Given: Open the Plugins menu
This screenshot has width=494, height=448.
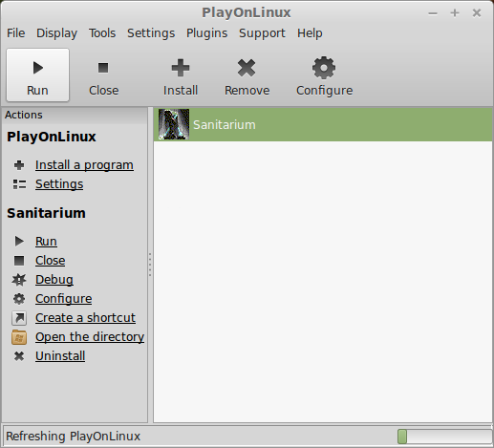Looking at the screenshot, I should [x=206, y=33].
